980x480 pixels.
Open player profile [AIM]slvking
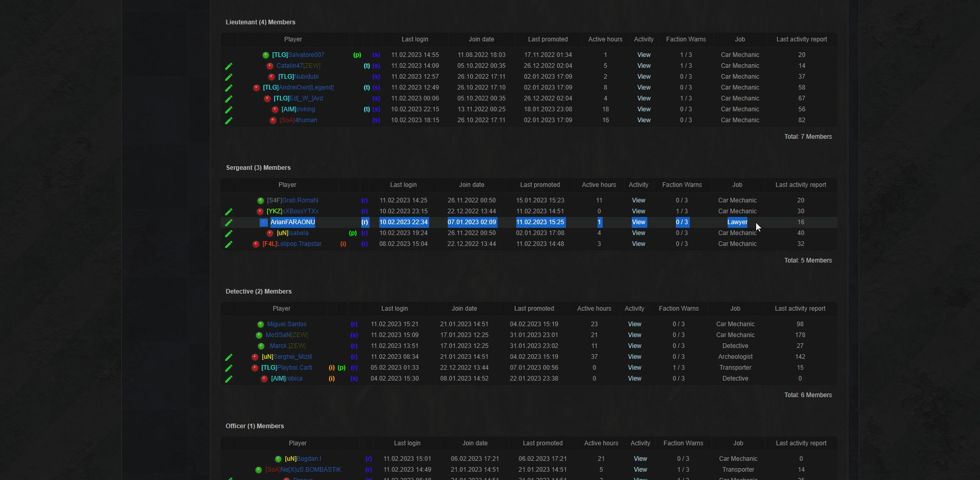tap(298, 109)
